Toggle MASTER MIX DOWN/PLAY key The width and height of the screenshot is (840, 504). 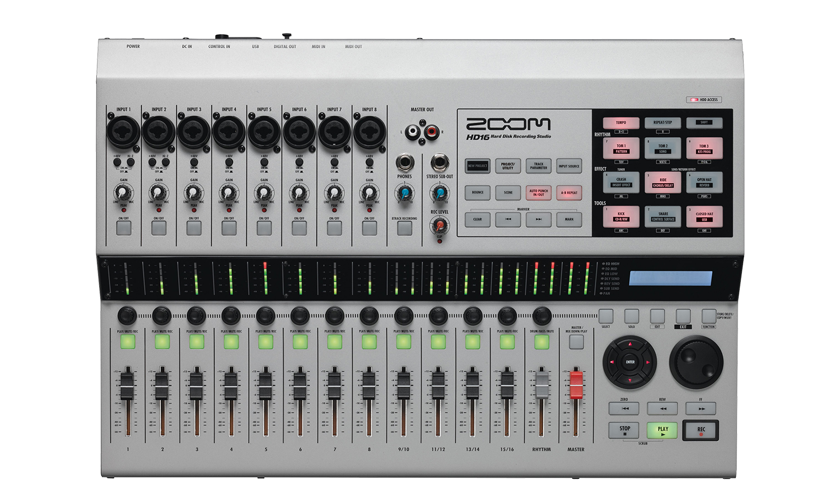click(x=576, y=342)
